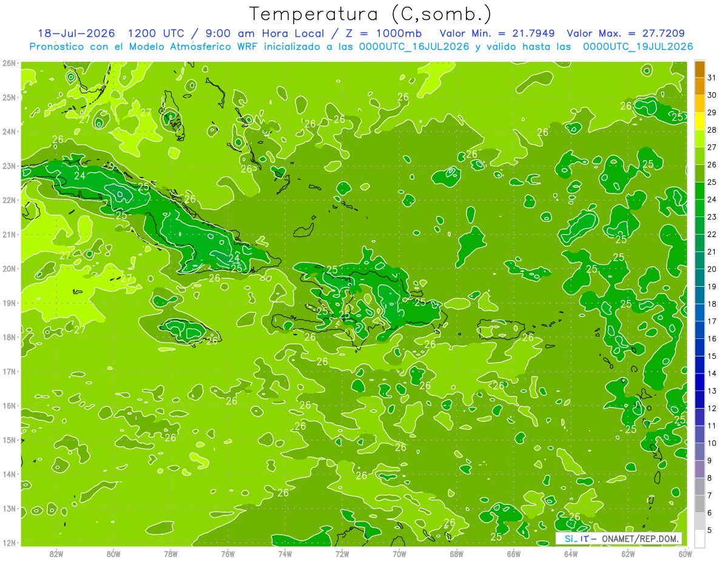This screenshot has width=728, height=562.
Task: Click the '14N' latitude axis label
Action: [x=9, y=474]
